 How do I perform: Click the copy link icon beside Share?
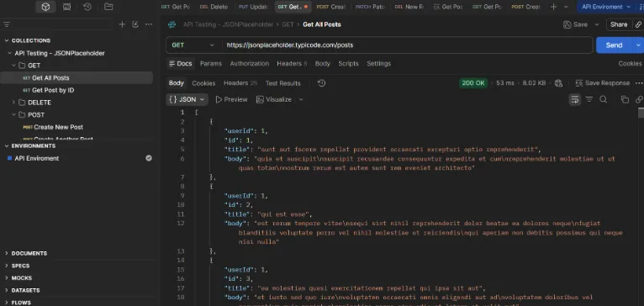[639, 24]
